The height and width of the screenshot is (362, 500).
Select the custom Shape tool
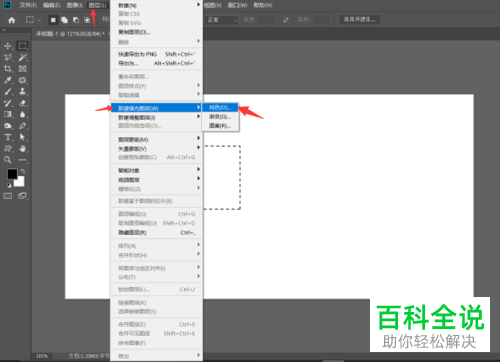pyautogui.click(x=8, y=148)
